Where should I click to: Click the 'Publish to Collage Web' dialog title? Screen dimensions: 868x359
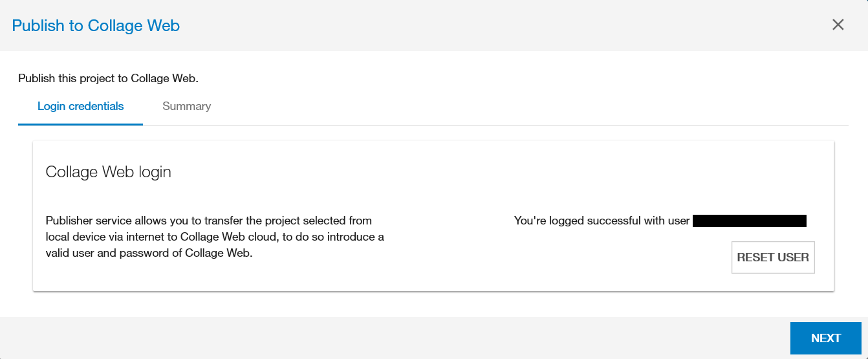96,26
